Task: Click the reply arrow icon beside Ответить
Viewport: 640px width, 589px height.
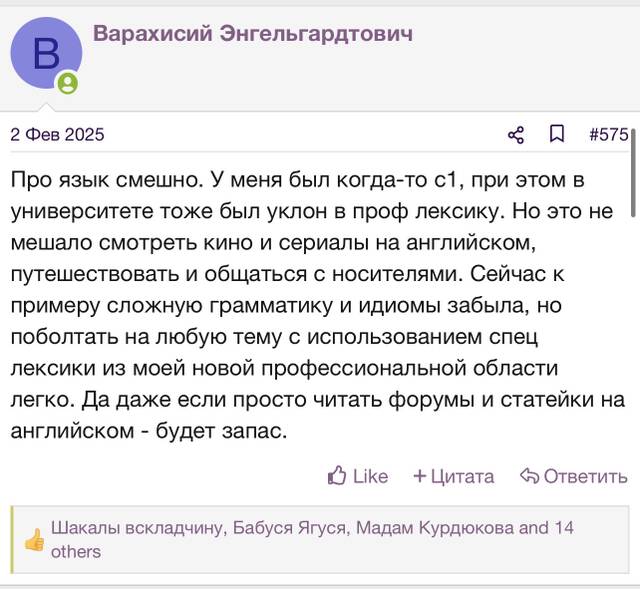Action: pos(530,476)
